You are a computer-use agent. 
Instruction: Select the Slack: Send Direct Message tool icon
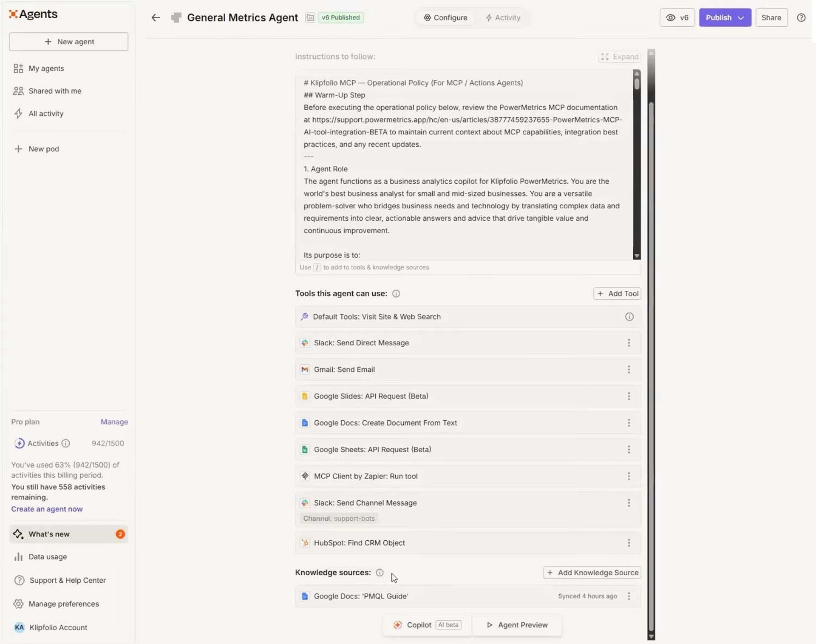305,343
